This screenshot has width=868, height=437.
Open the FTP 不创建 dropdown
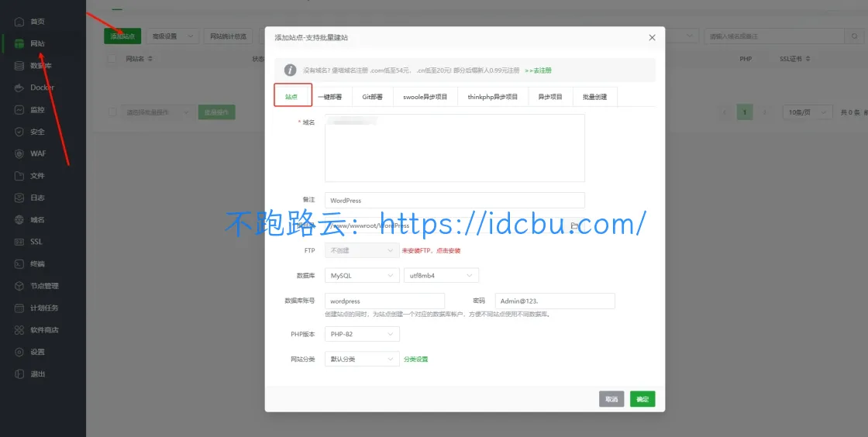pyautogui.click(x=362, y=250)
